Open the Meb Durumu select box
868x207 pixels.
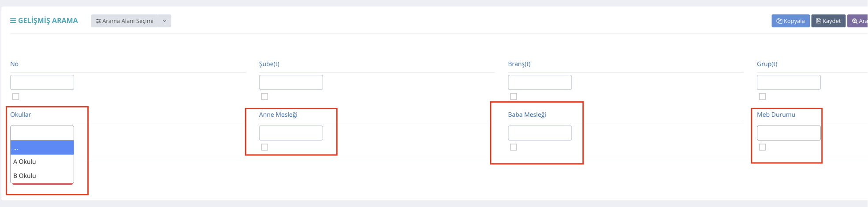(x=789, y=133)
